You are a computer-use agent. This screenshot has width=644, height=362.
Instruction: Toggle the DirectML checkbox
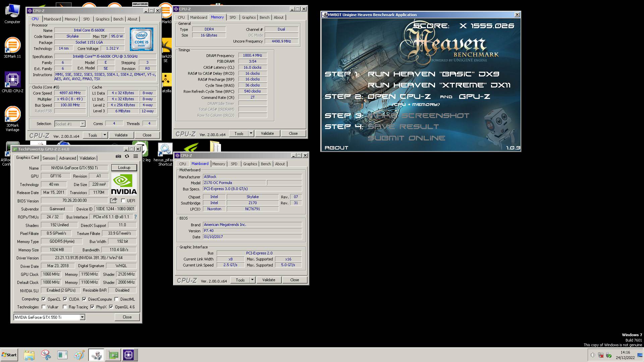pos(116,299)
